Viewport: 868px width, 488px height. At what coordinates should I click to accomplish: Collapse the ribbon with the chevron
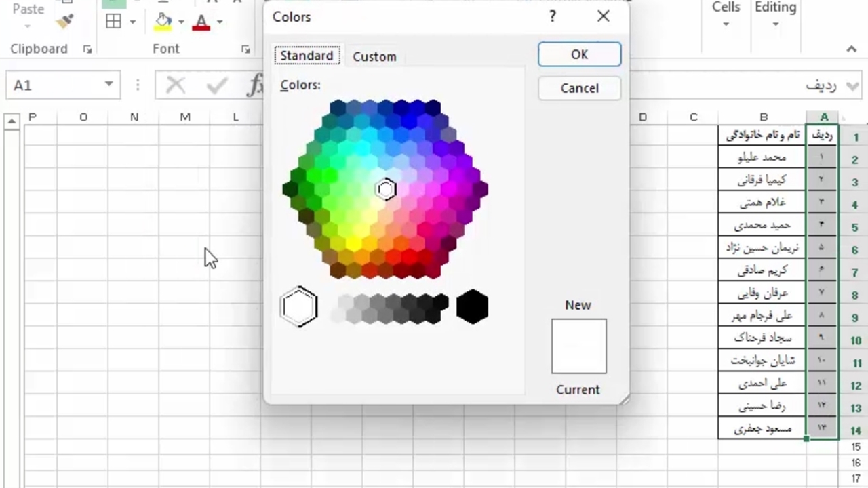click(852, 49)
